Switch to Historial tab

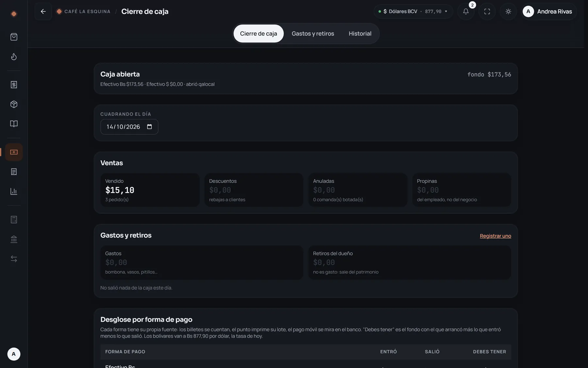coord(360,33)
